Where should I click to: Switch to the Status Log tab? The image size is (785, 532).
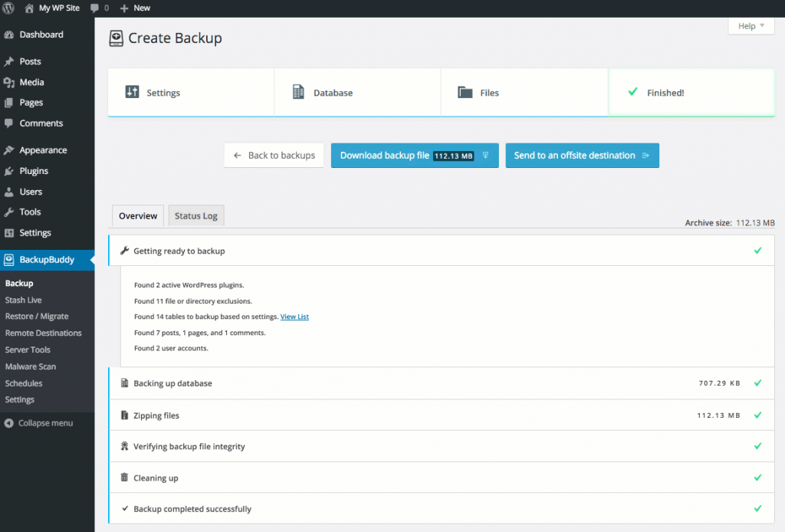point(195,216)
